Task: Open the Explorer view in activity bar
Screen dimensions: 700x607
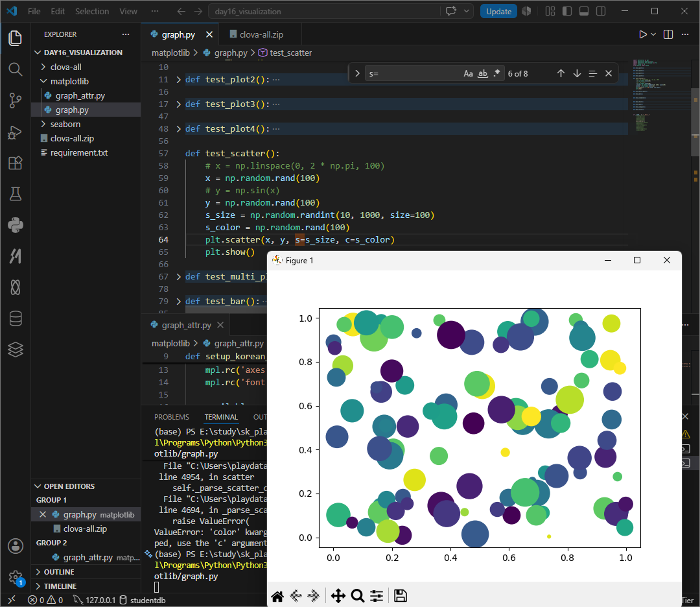Action: [15, 38]
